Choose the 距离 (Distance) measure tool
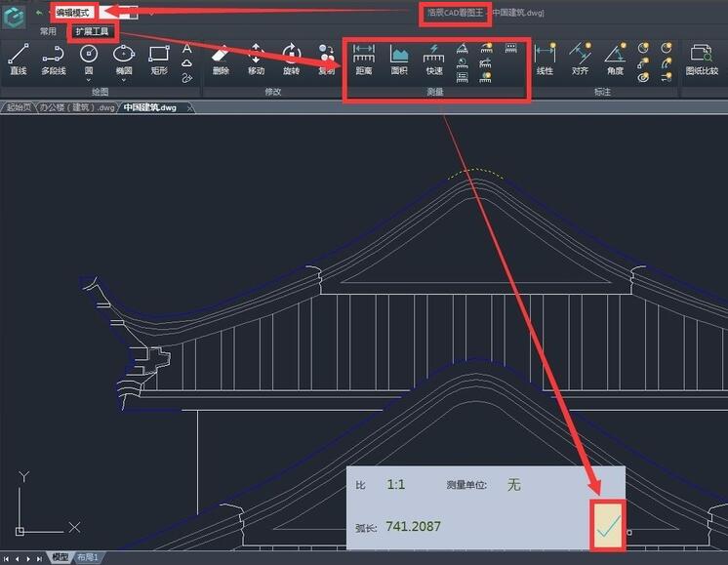Image resolution: width=728 pixels, height=565 pixels. click(x=363, y=59)
